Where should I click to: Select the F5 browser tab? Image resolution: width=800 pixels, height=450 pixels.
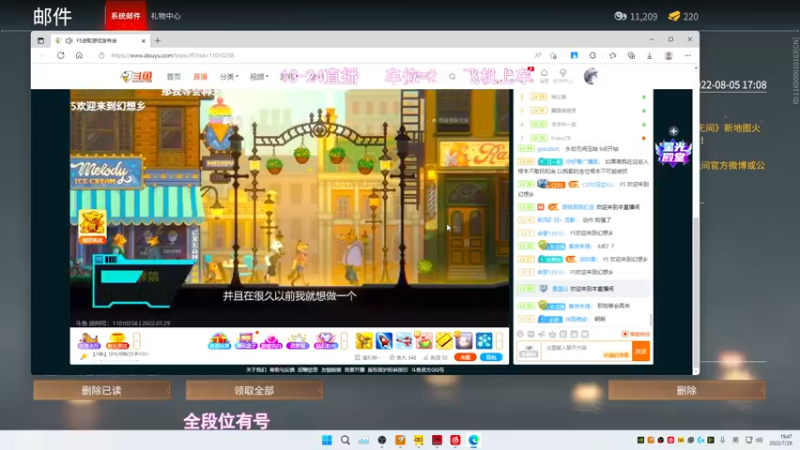click(101, 40)
